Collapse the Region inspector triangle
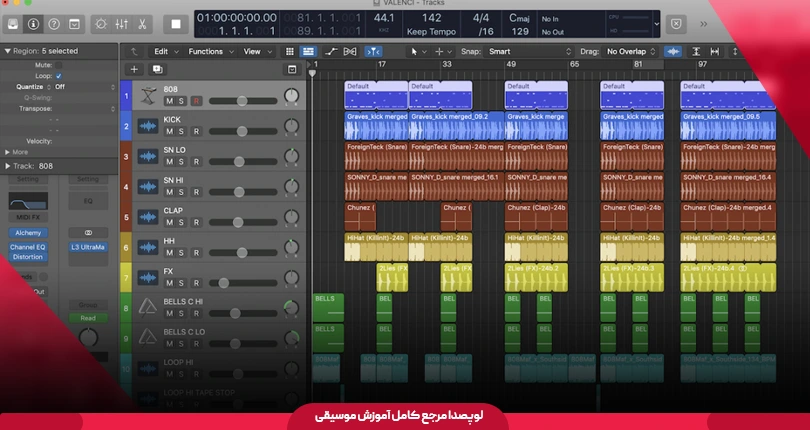 (7, 51)
